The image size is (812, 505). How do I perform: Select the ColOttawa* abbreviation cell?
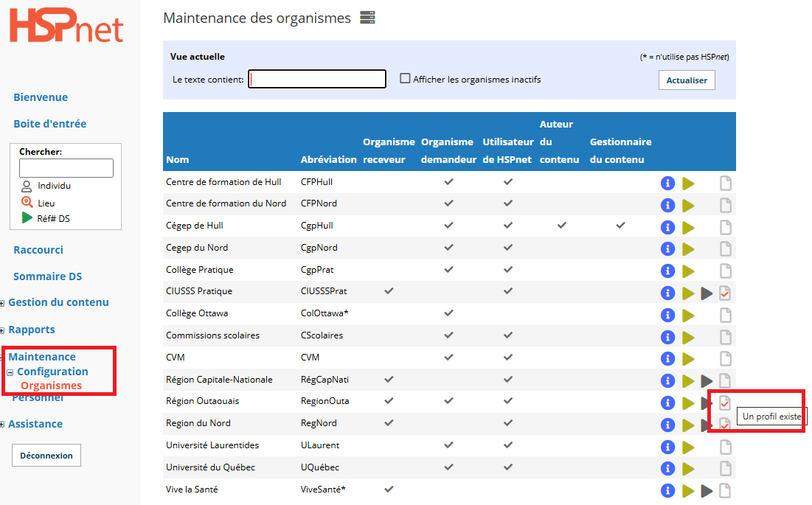(x=325, y=313)
